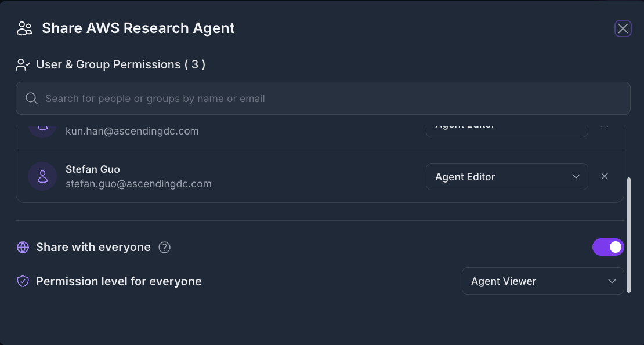Disable the Share with everyone toggle
Image resolution: width=644 pixels, height=345 pixels.
(x=607, y=247)
